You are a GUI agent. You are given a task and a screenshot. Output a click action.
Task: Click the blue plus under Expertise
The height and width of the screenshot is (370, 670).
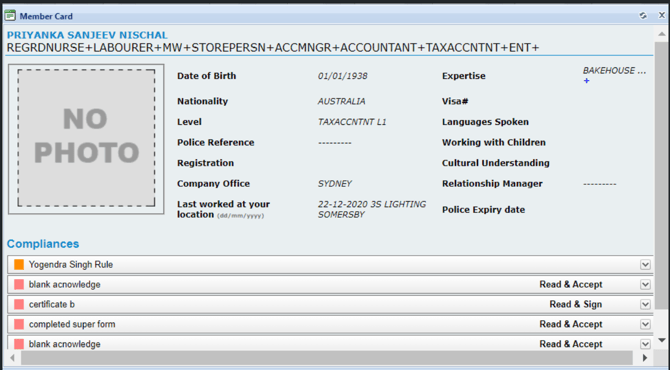coord(587,81)
